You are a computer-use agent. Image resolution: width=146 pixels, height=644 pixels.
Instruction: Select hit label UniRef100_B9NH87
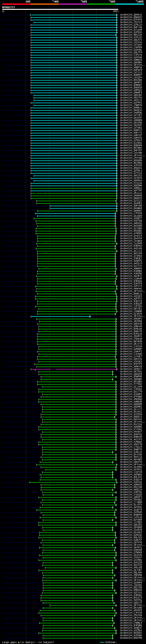click(131, 85)
